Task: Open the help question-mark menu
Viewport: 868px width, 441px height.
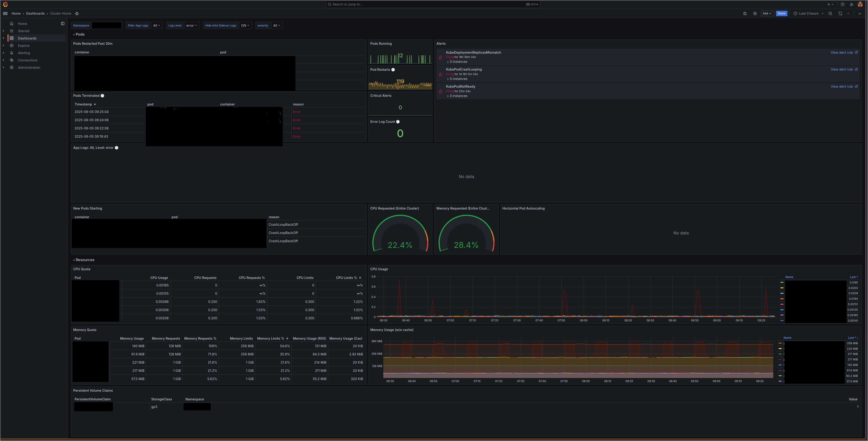Action: (x=842, y=4)
